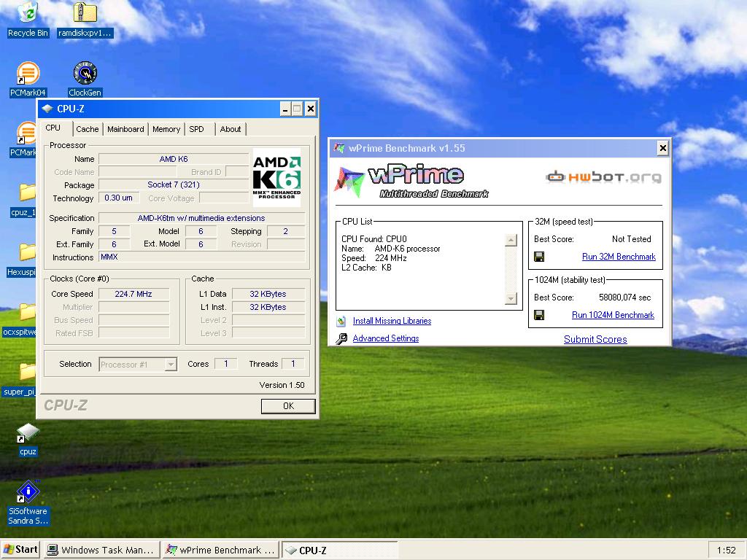Save 32M score with floppy icon
The width and height of the screenshot is (747, 560).
(x=539, y=257)
